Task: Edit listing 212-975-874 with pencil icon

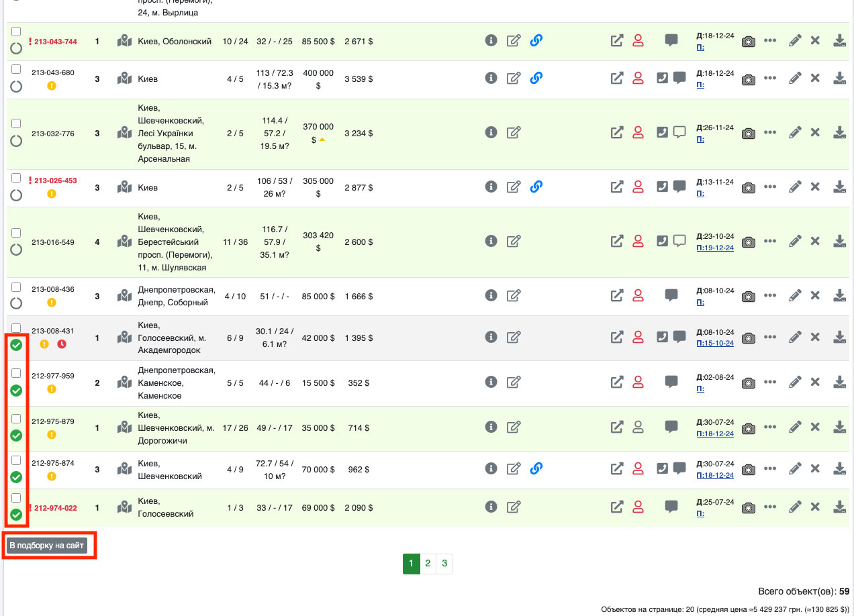Action: (795, 469)
